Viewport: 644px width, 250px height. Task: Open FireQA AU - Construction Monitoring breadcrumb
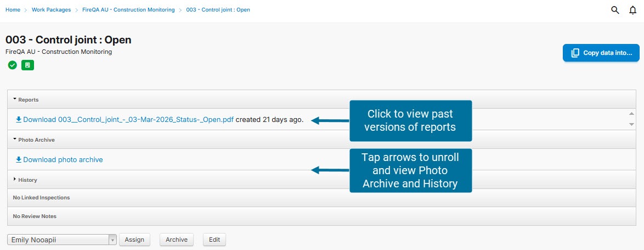(128, 10)
